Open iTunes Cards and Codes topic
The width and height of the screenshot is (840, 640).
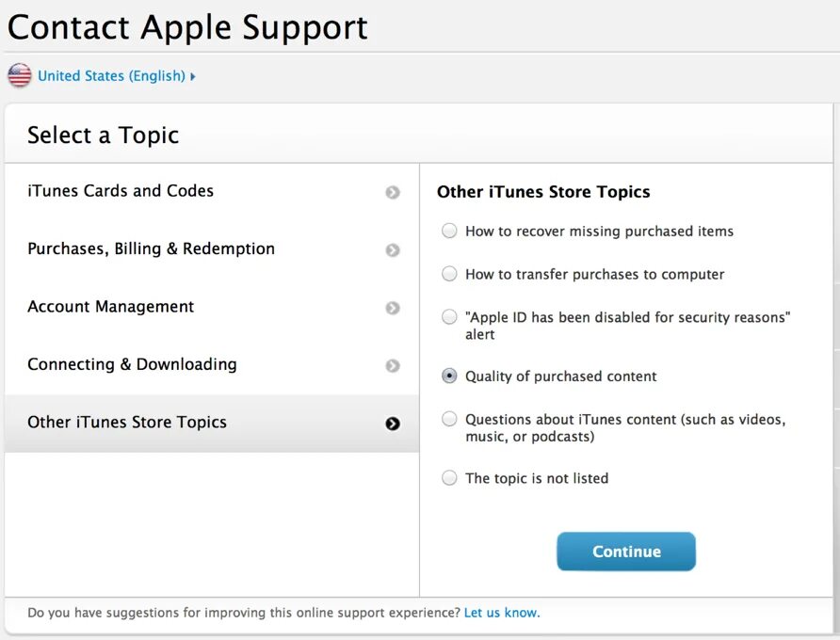click(x=212, y=192)
